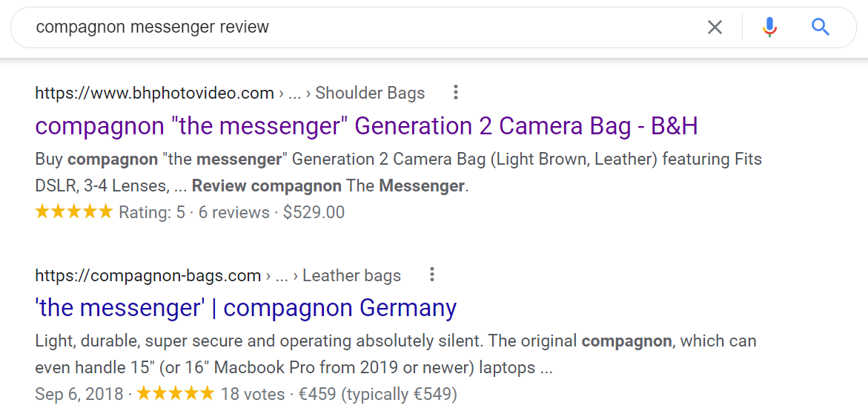Click the blue magnifying glass search icon
The image size is (868, 417).
pos(821,27)
